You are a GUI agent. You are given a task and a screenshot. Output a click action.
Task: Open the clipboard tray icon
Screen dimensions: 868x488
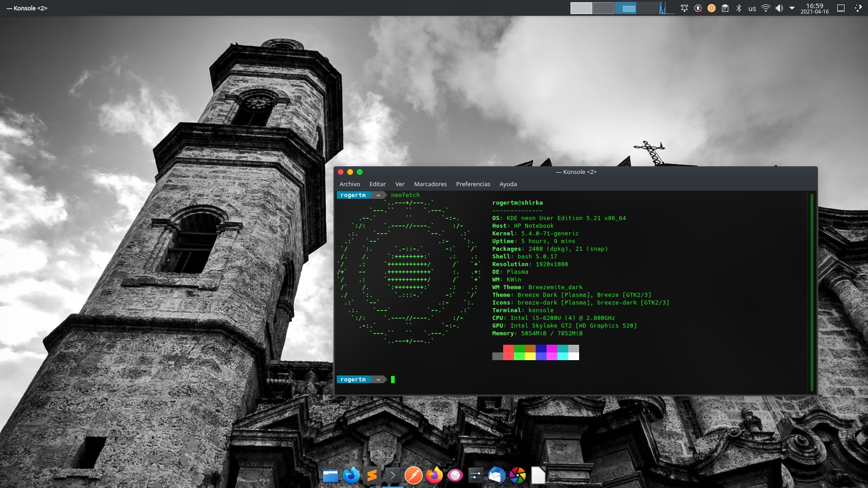coord(725,8)
